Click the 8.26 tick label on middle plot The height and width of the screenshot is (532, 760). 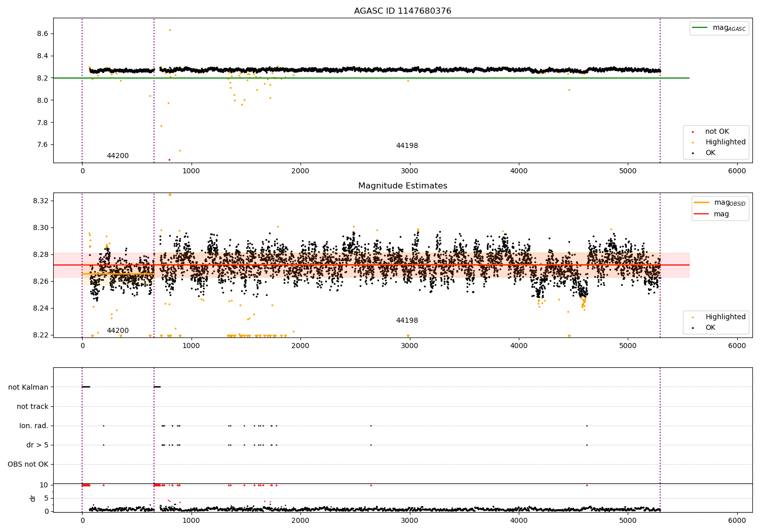coord(40,282)
